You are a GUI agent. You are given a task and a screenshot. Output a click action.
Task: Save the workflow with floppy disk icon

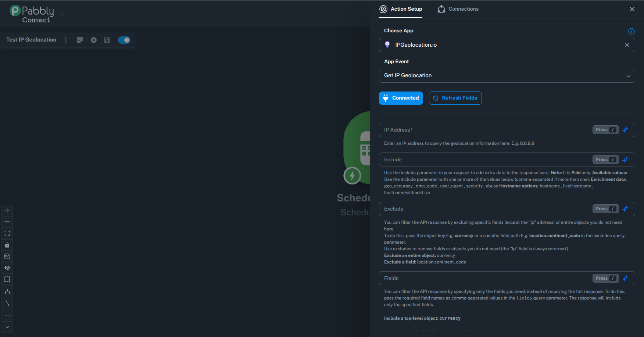pyautogui.click(x=107, y=40)
